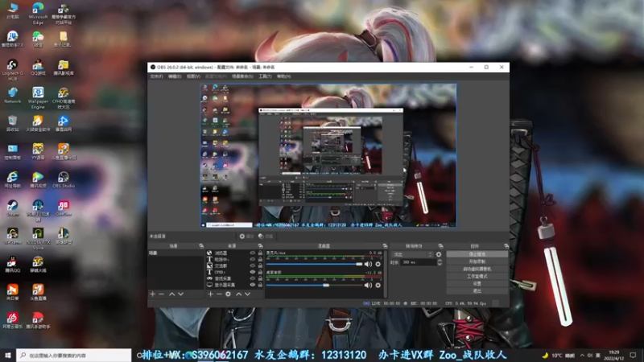Select 场景 item in Scenes list
The width and height of the screenshot is (644, 362).
175,253
